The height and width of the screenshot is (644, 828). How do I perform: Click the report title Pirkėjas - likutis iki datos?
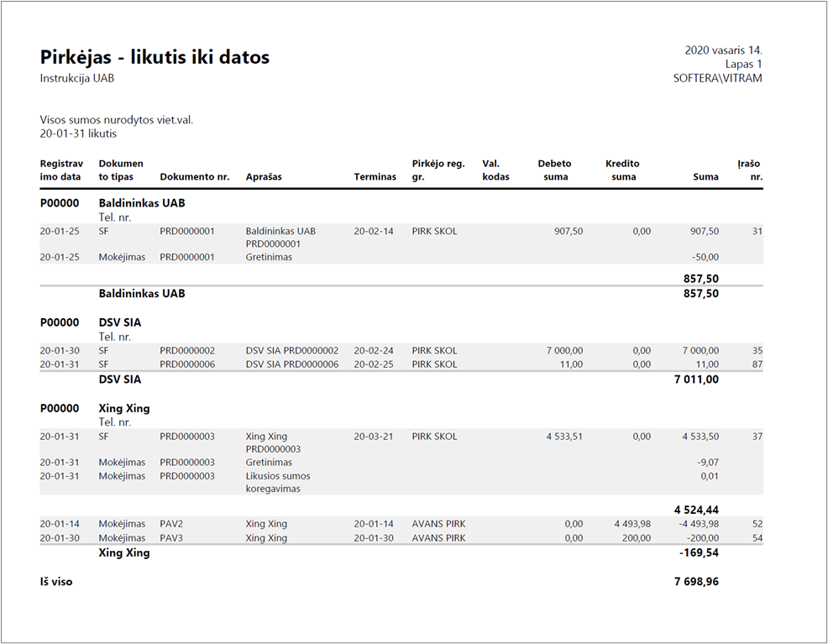pyautogui.click(x=155, y=57)
